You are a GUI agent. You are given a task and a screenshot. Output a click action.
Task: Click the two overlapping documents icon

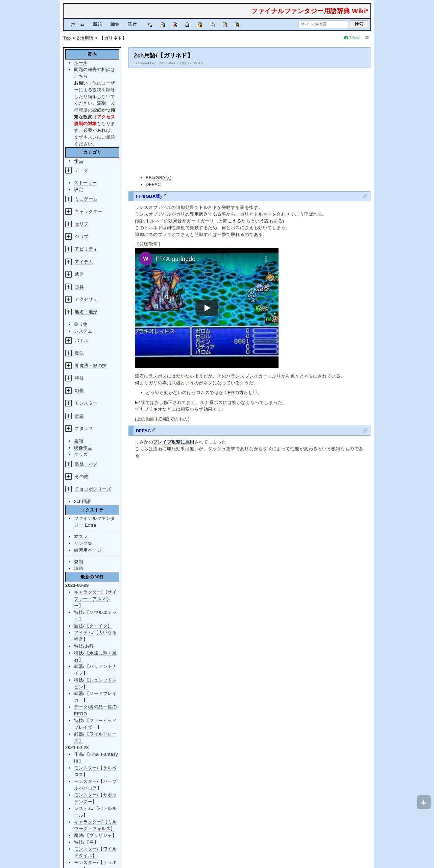click(x=212, y=25)
